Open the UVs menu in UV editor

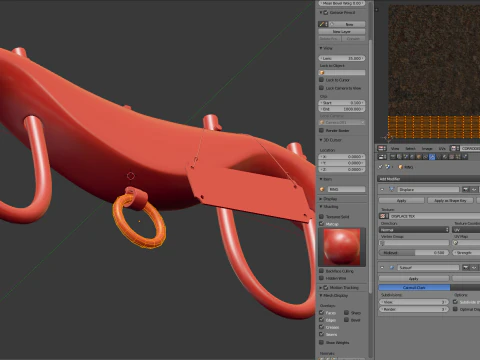(x=442, y=148)
